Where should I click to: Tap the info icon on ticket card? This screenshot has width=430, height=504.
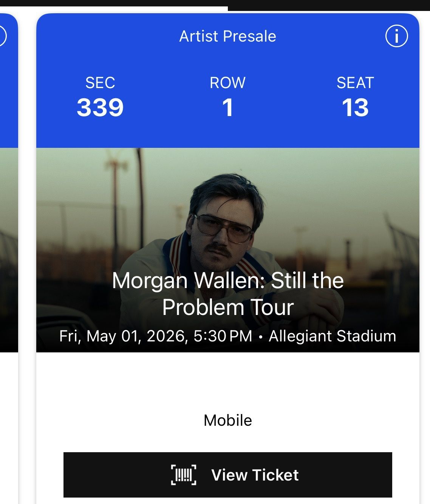[x=396, y=36]
